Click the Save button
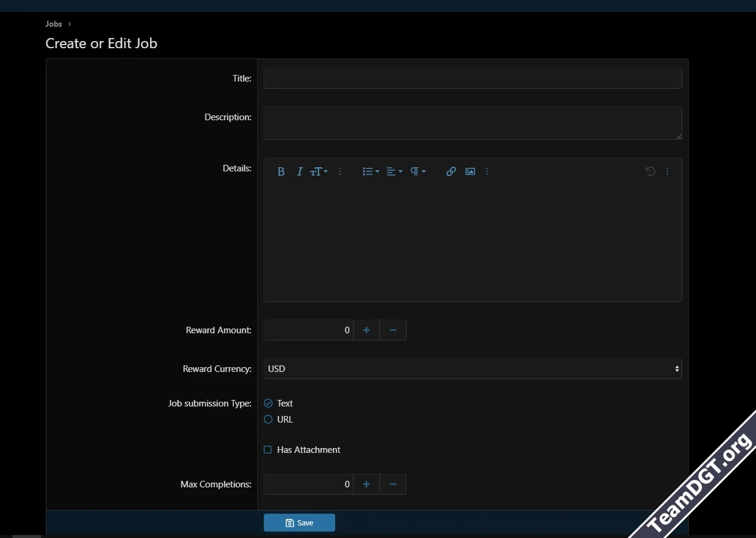This screenshot has height=538, width=756. click(299, 523)
